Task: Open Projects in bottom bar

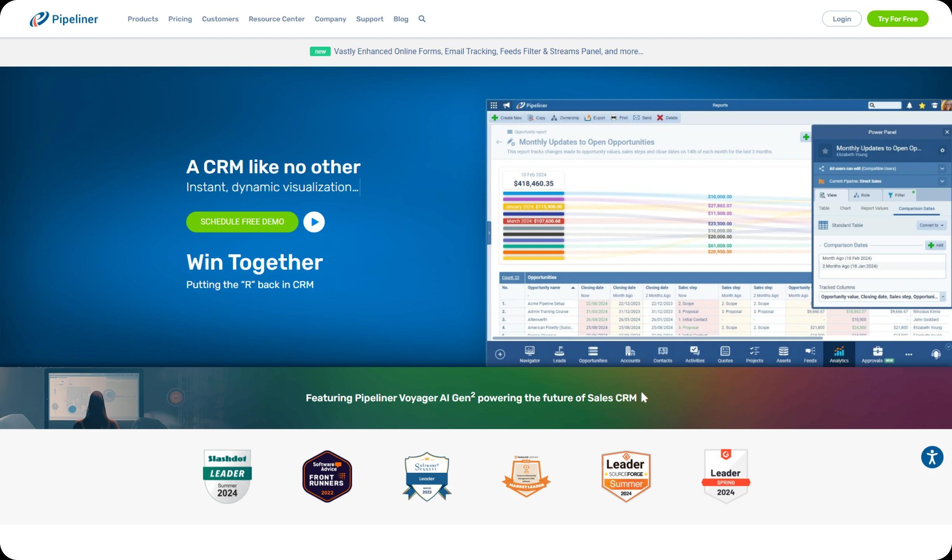Action: click(754, 354)
